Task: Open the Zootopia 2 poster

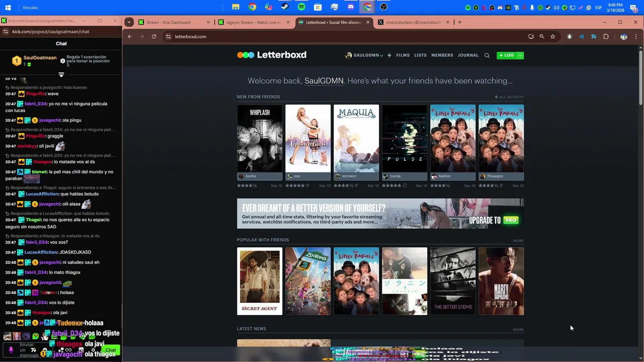Action: (x=308, y=281)
